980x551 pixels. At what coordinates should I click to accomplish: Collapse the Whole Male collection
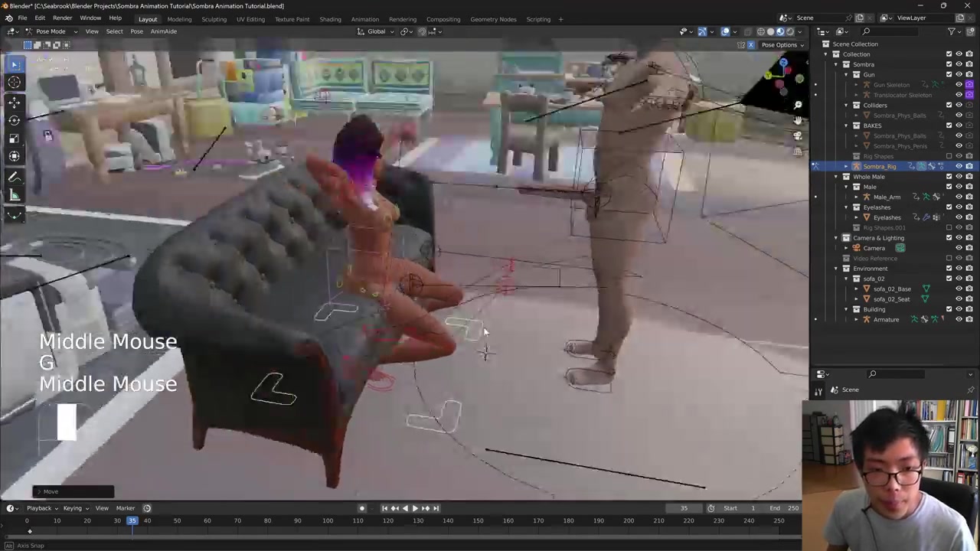[x=836, y=177]
